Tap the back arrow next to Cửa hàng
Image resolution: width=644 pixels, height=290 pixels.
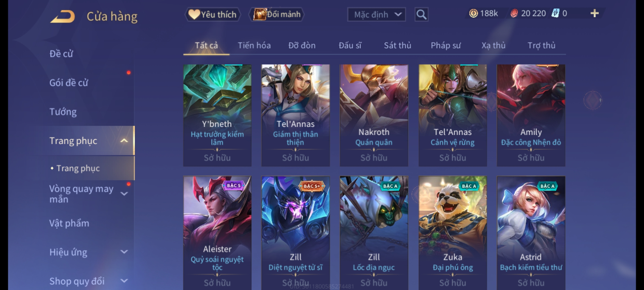63,17
